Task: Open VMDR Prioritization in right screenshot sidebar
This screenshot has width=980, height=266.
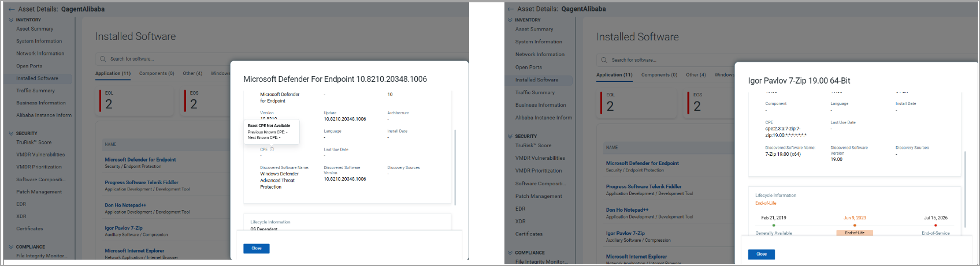Action: tap(539, 171)
